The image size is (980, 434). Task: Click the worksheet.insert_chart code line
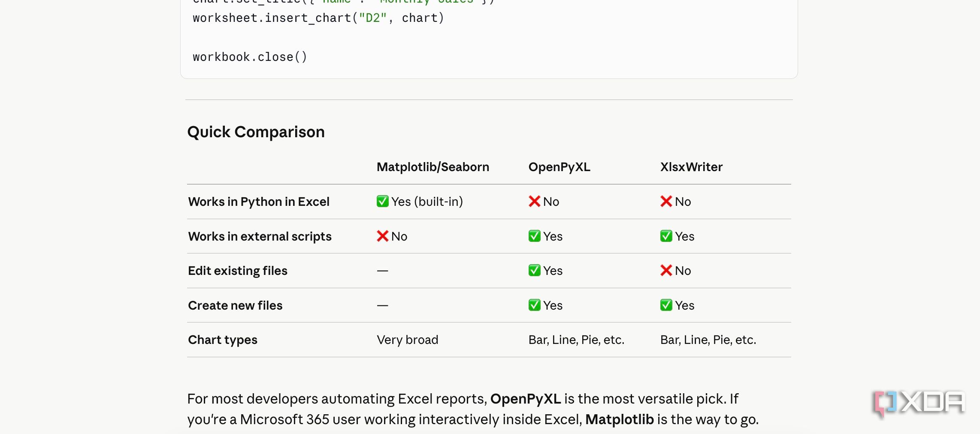[x=318, y=18]
